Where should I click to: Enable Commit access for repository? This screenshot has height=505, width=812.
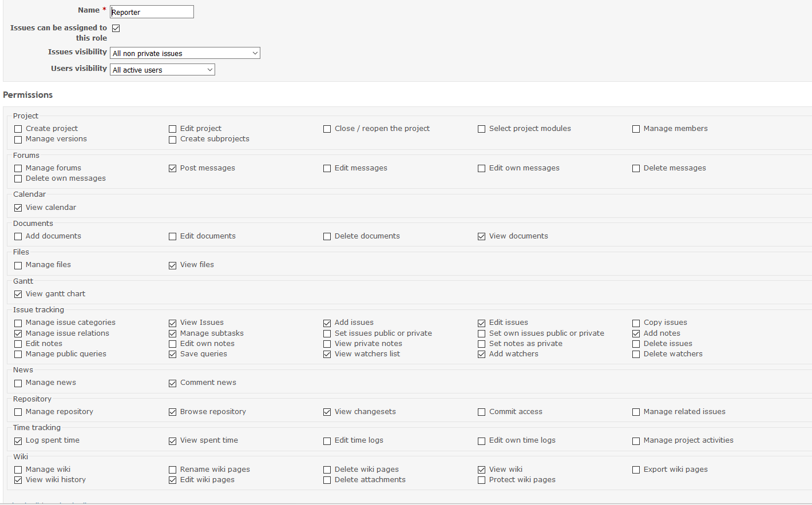(x=481, y=412)
